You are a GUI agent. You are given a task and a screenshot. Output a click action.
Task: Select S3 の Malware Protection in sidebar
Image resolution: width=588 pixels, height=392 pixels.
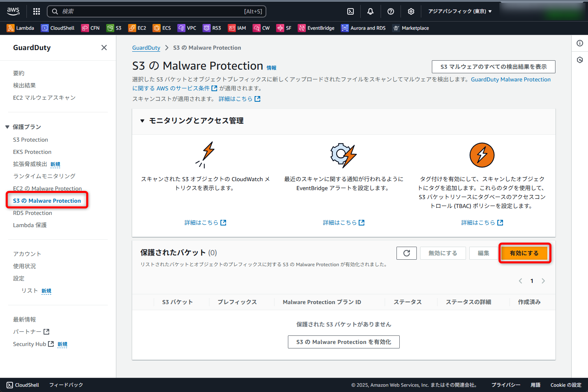(x=47, y=201)
